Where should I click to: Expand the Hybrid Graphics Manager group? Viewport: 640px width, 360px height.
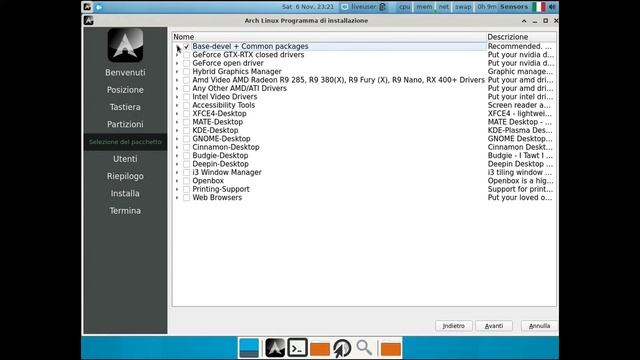tap(177, 71)
